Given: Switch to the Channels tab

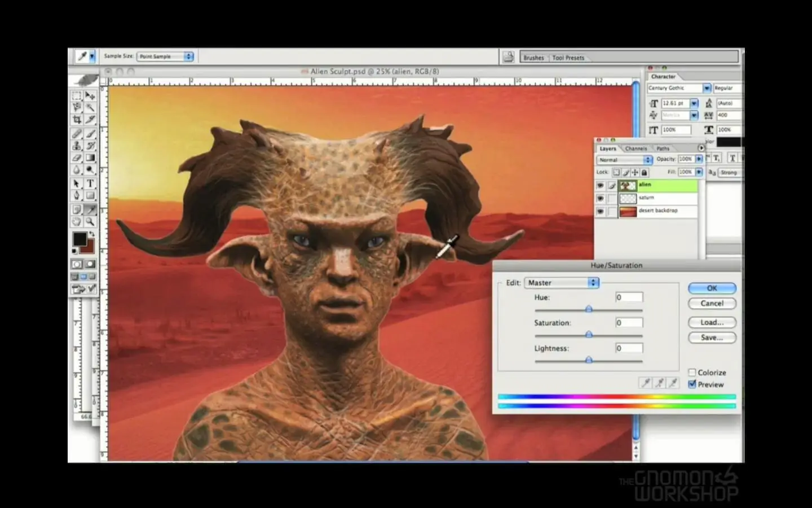Looking at the screenshot, I should (636, 148).
